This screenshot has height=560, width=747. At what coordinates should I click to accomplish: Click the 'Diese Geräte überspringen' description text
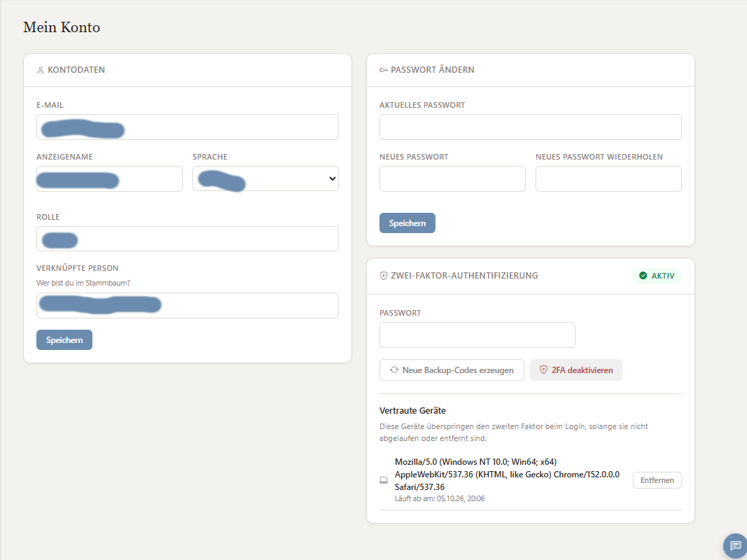[514, 433]
